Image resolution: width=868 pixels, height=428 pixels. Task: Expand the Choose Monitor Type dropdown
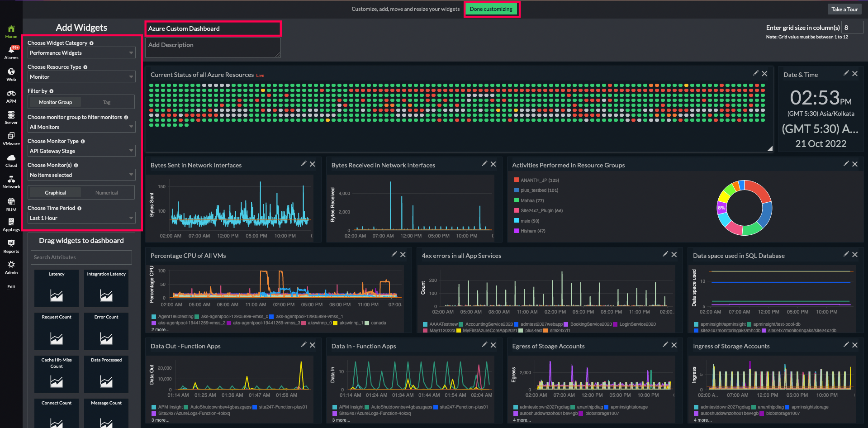tap(81, 151)
